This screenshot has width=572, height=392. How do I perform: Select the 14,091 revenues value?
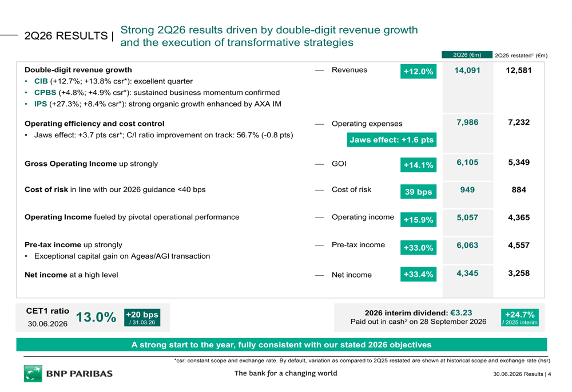coord(467,70)
